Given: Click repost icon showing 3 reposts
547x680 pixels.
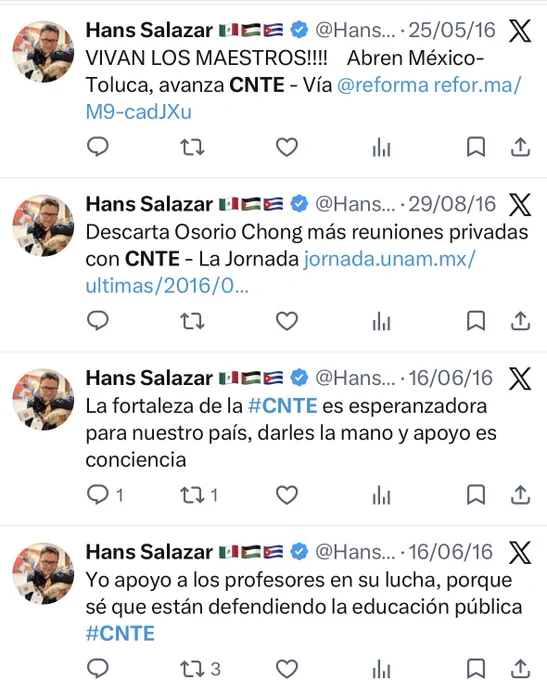Looking at the screenshot, I should pos(200,668).
